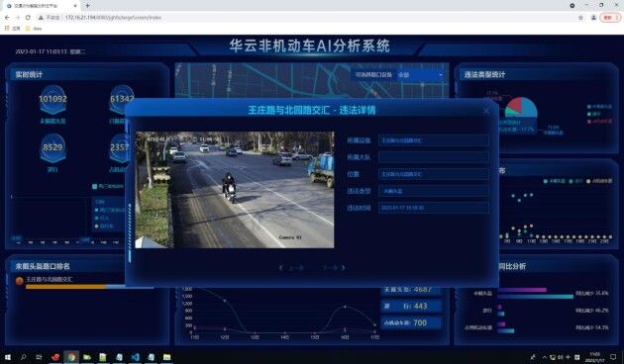Toggle last legend item in scatter chart
The height and width of the screenshot is (364, 624).
click(x=599, y=181)
